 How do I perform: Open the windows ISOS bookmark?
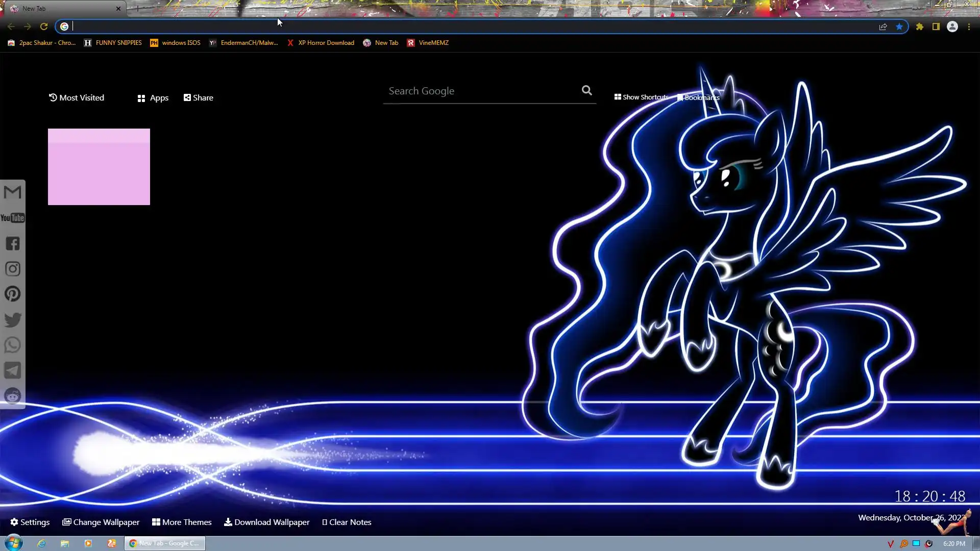pyautogui.click(x=175, y=43)
